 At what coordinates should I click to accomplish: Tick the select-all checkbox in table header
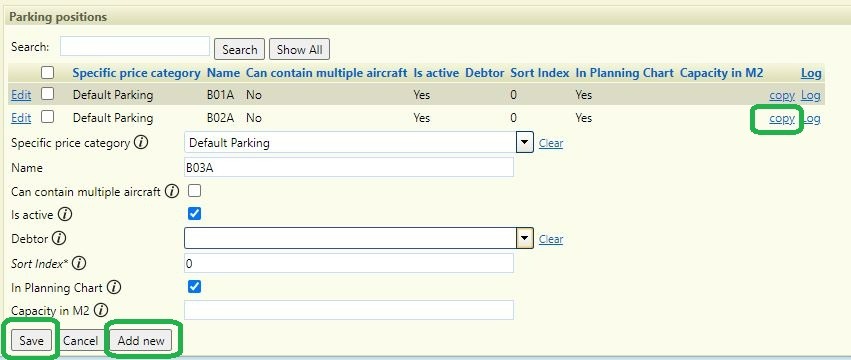48,72
